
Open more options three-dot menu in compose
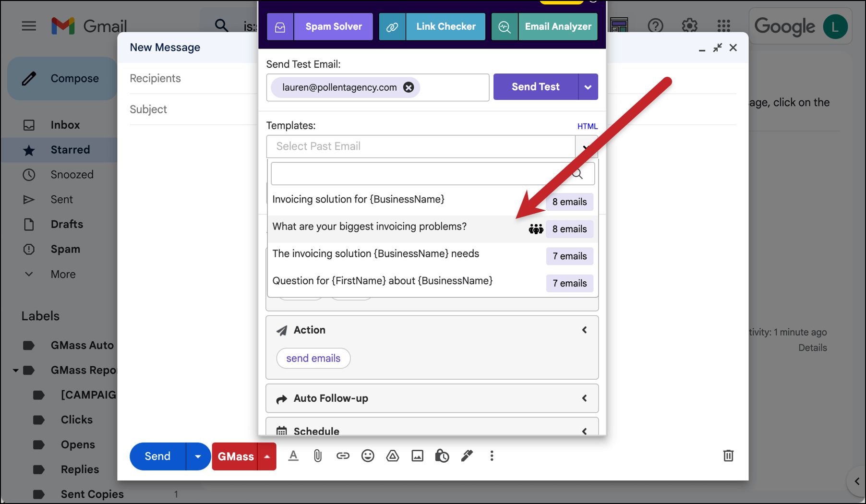pyautogui.click(x=492, y=456)
